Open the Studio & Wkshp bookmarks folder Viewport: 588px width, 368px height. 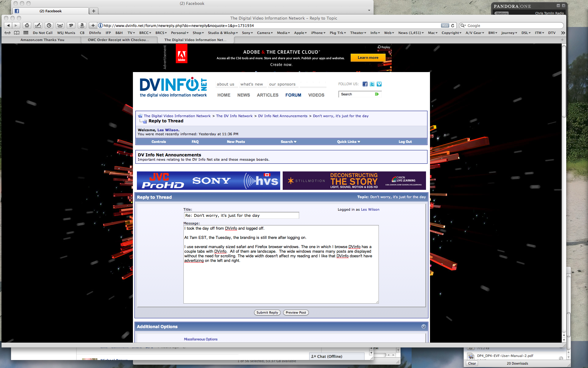tap(223, 33)
